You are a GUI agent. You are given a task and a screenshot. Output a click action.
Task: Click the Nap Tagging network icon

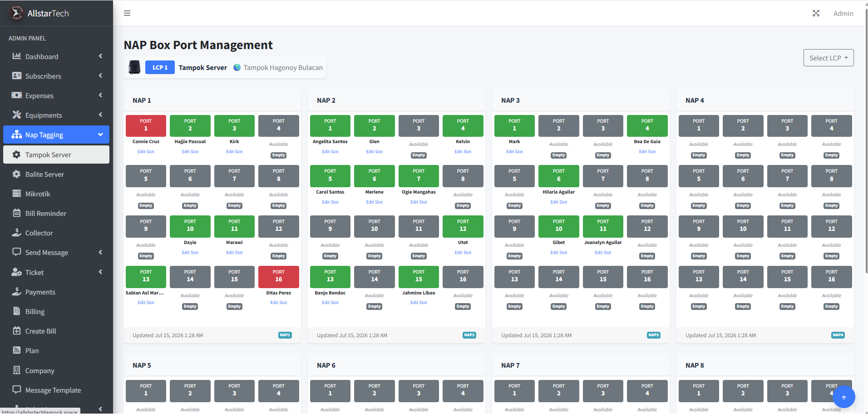(17, 135)
